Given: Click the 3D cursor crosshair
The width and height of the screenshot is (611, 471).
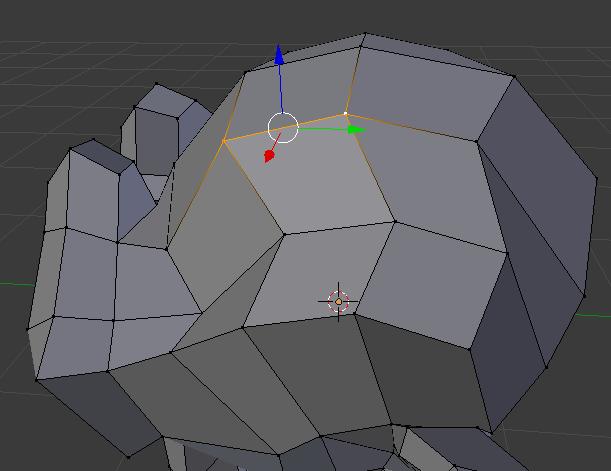Looking at the screenshot, I should pyautogui.click(x=338, y=302).
